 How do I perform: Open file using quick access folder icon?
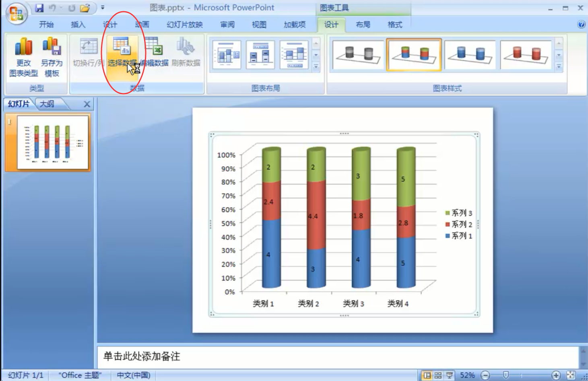pos(85,8)
